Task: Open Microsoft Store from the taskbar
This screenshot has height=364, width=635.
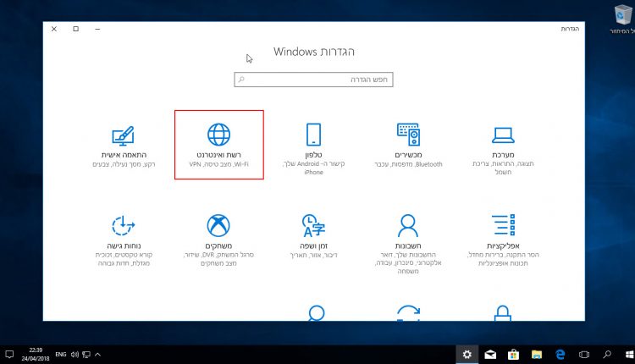Action: tap(513, 355)
